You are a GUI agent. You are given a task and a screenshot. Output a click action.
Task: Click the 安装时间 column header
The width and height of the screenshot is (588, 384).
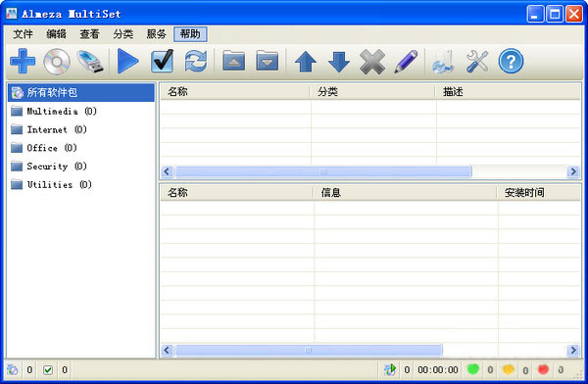539,193
